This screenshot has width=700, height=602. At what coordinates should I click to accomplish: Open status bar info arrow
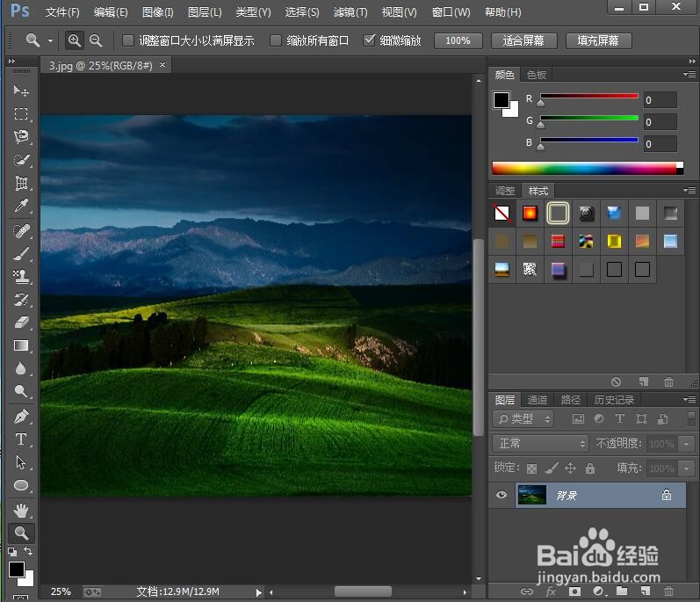point(258,592)
